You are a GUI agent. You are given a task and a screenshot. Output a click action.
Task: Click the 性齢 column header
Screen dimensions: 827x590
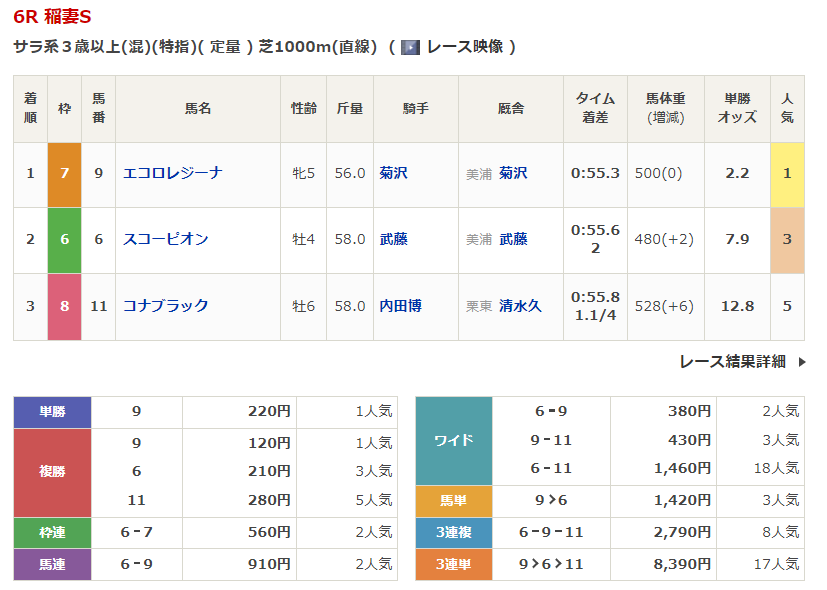pyautogui.click(x=304, y=109)
